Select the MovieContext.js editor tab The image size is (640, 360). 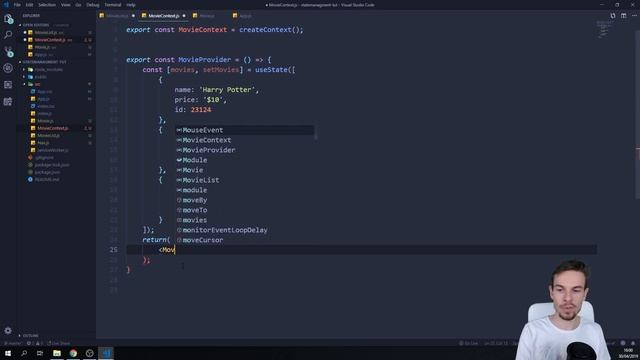163,16
